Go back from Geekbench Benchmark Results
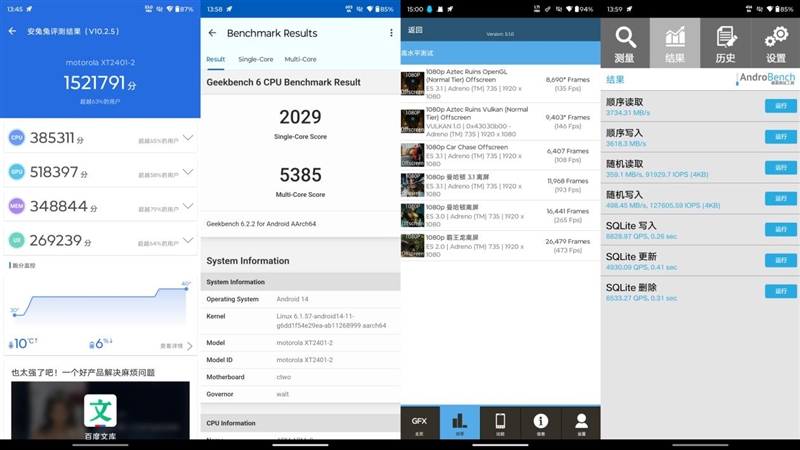 click(x=212, y=33)
